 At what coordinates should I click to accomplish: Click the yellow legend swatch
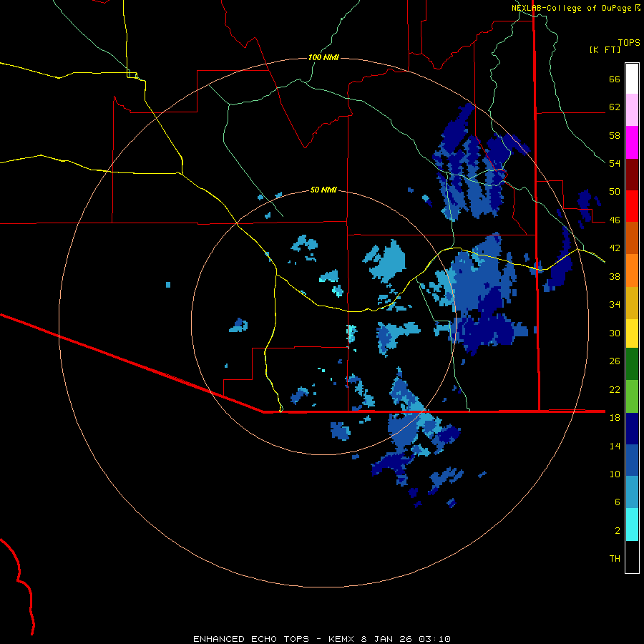tap(632, 333)
